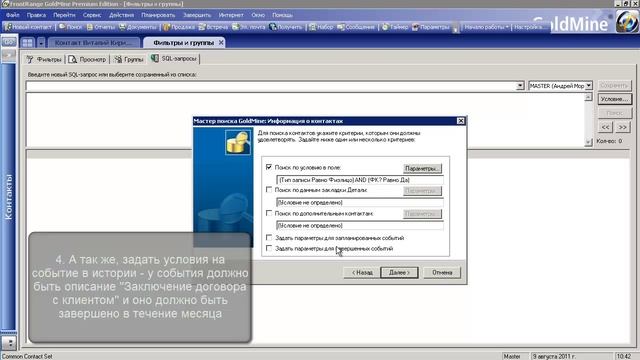This screenshot has height=360, width=640.
Task: Go to the next record with >>
Action: (622, 127)
